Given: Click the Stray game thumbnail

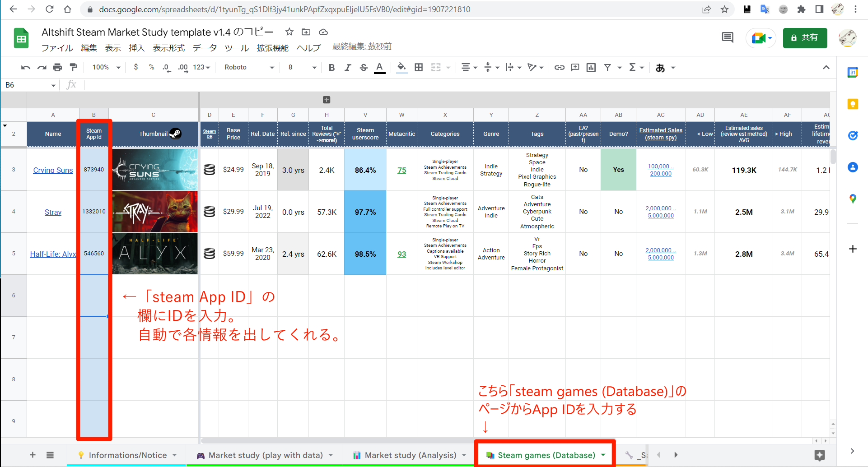Looking at the screenshot, I should (x=154, y=212).
